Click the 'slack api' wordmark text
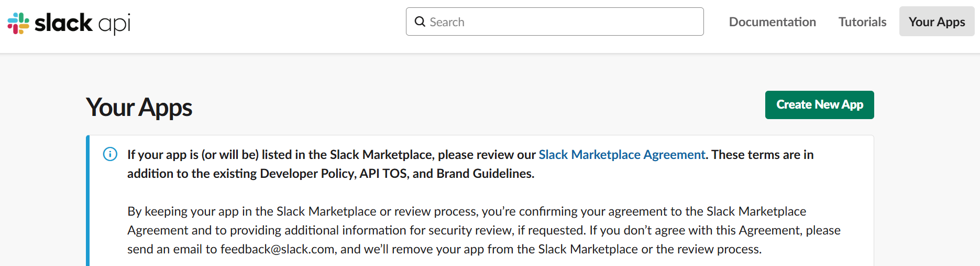 pos(82,23)
